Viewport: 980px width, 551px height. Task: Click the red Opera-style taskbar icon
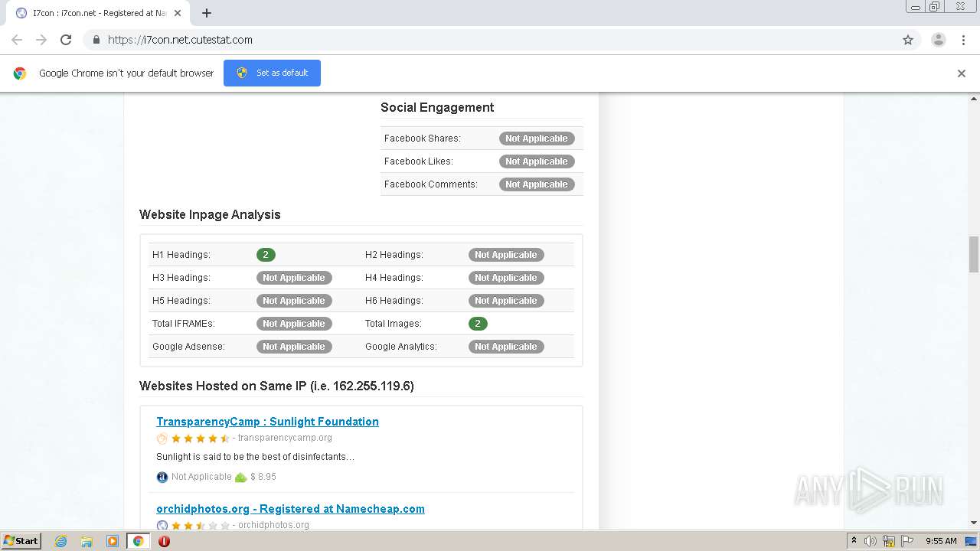pyautogui.click(x=164, y=541)
